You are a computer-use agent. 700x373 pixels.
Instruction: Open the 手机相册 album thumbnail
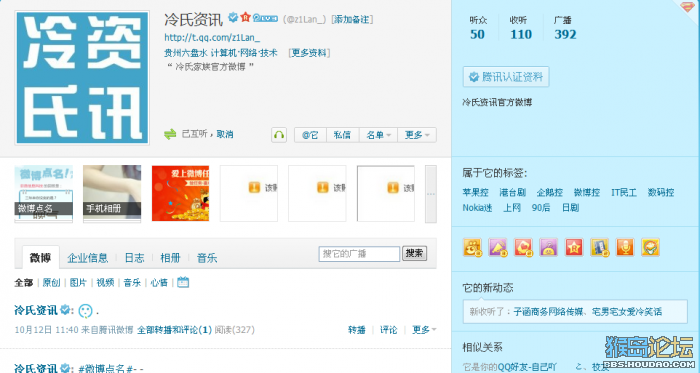112,194
